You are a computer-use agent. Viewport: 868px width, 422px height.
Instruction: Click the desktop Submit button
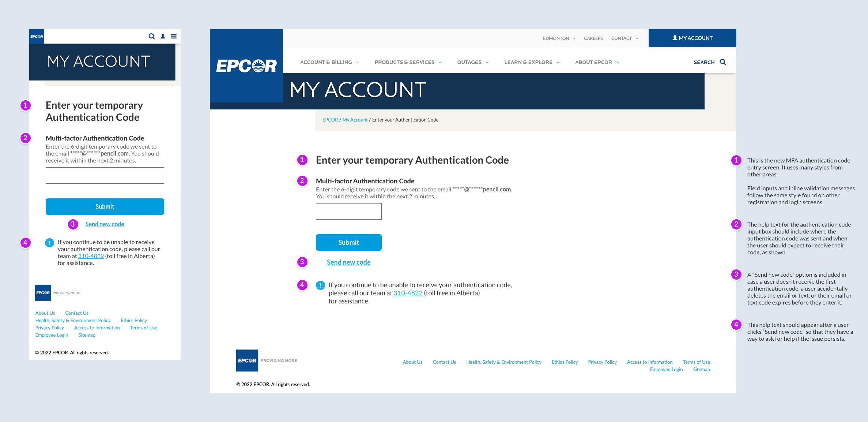coord(348,242)
